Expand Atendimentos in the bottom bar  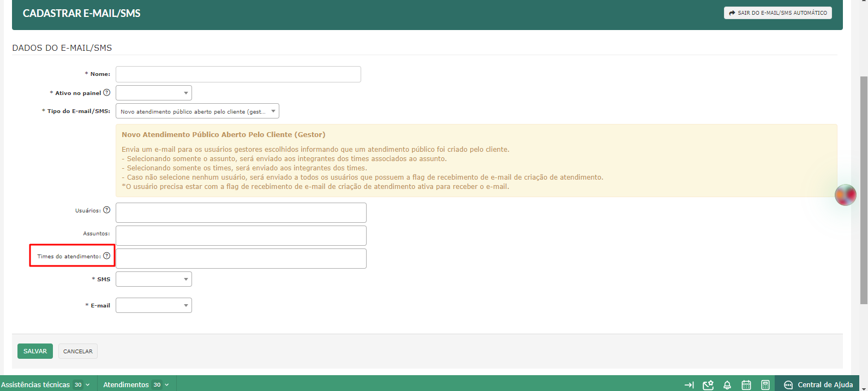136,384
